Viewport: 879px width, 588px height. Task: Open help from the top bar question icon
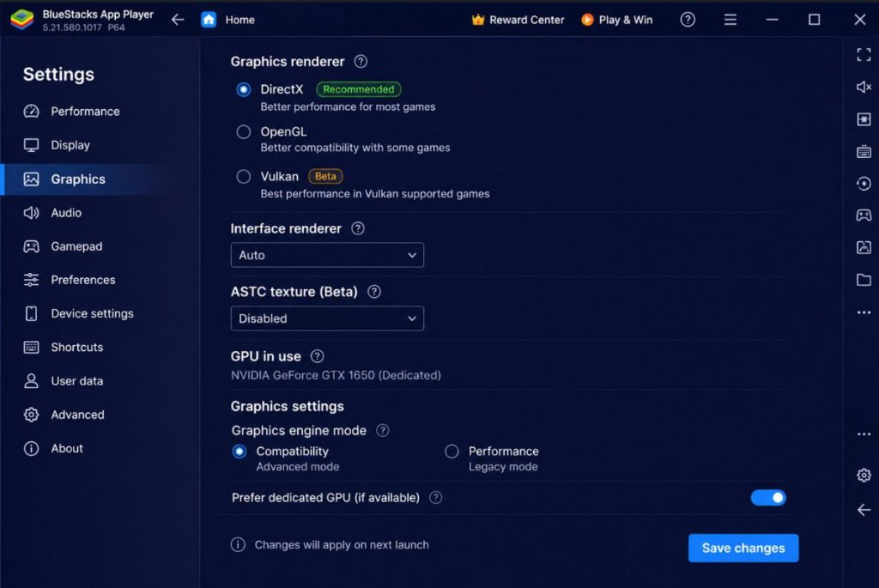tap(688, 20)
